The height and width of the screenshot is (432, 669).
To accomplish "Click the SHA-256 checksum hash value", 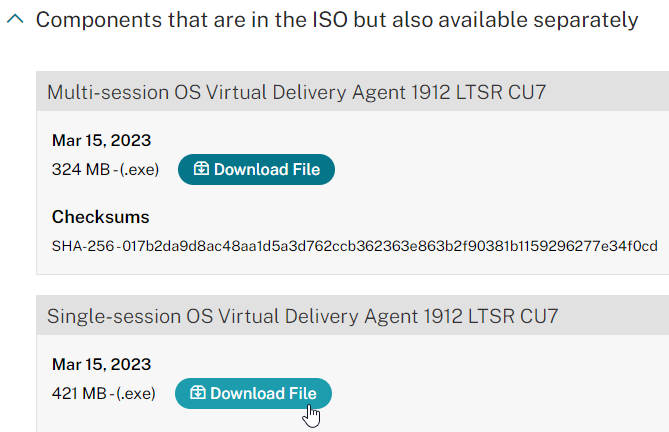I will (x=390, y=246).
